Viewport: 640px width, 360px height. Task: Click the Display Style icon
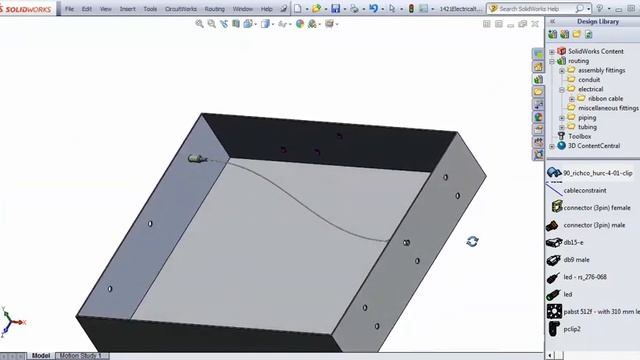tap(265, 24)
